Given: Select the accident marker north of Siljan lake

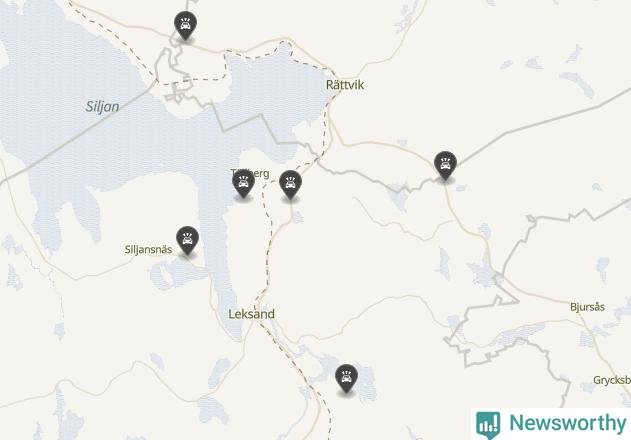Looking at the screenshot, I should 186,25.
